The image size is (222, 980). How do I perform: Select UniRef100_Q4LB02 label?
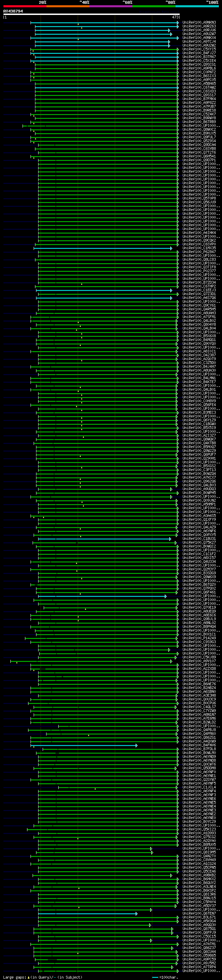tap(199, 320)
